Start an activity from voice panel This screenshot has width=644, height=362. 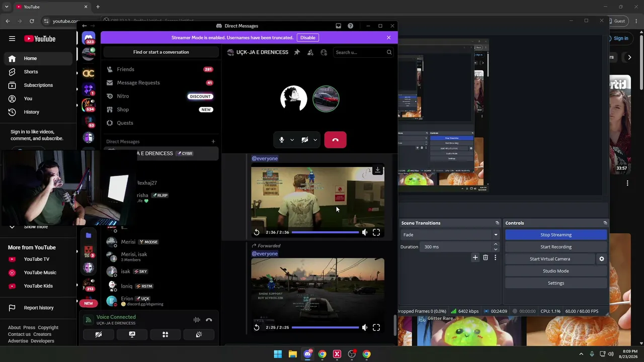tap(165, 334)
